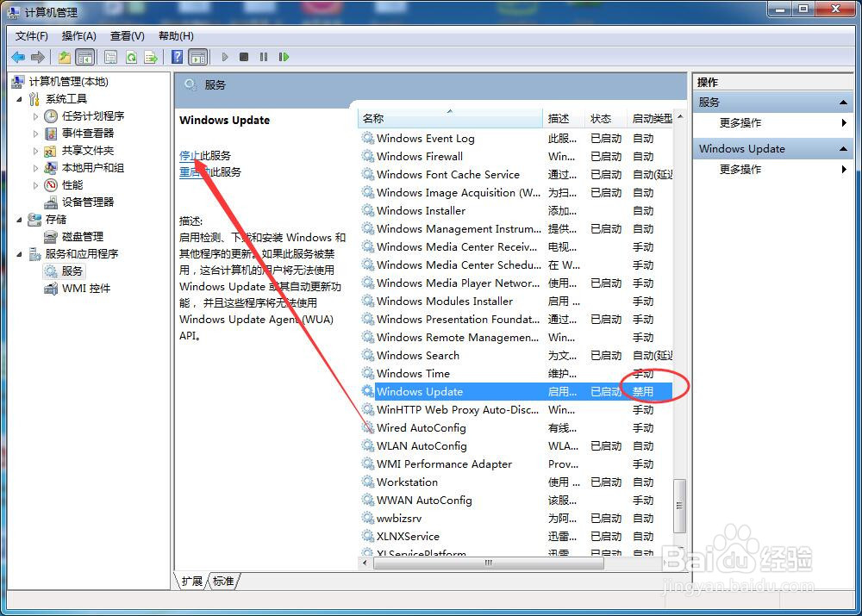Click the Forward arrow toolbar icon
The height and width of the screenshot is (616, 862).
coord(38,57)
